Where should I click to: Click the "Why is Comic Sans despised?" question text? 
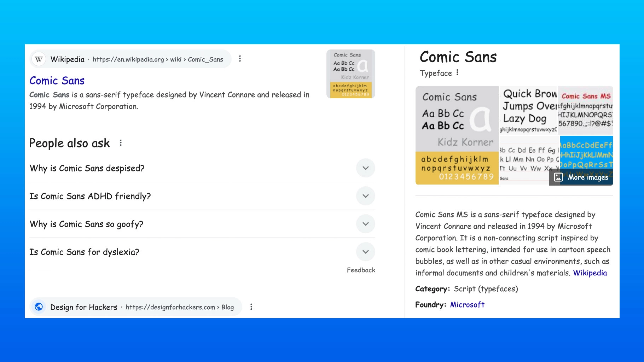coord(87,168)
